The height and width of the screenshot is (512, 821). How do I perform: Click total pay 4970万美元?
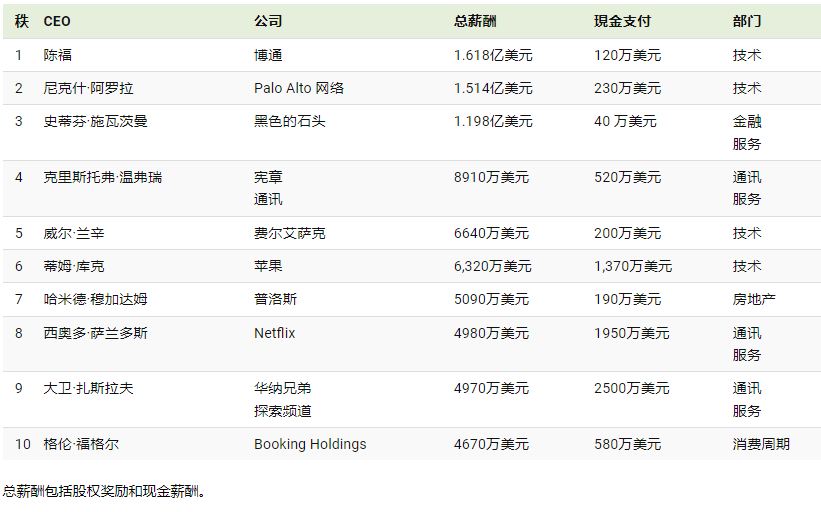point(491,388)
